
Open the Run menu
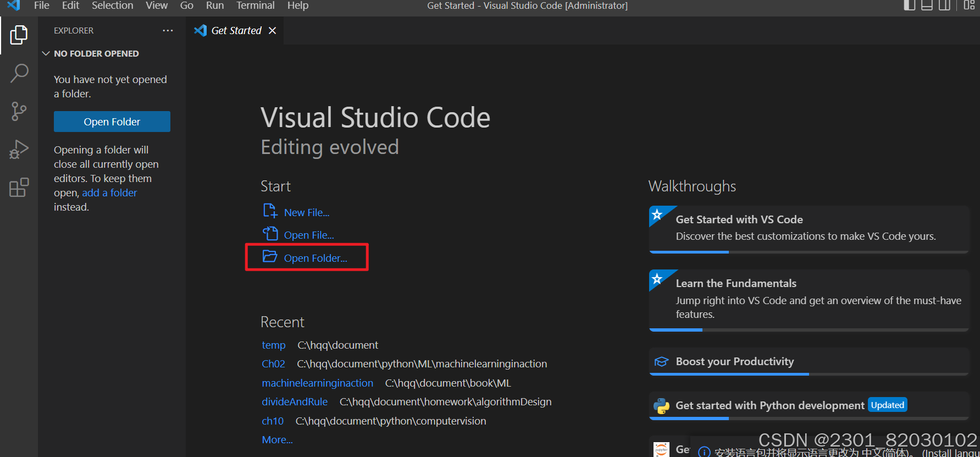tap(215, 5)
